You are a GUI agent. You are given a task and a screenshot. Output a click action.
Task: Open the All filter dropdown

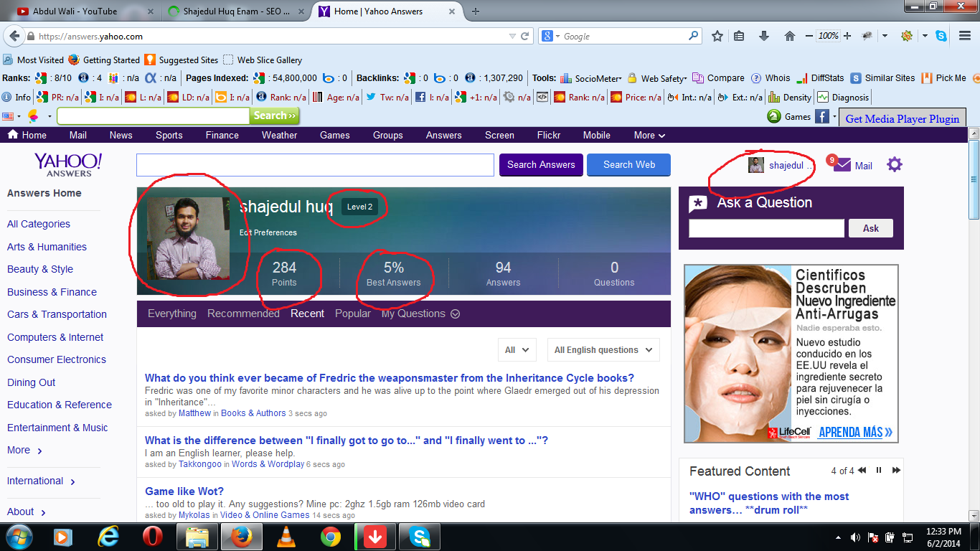(517, 350)
